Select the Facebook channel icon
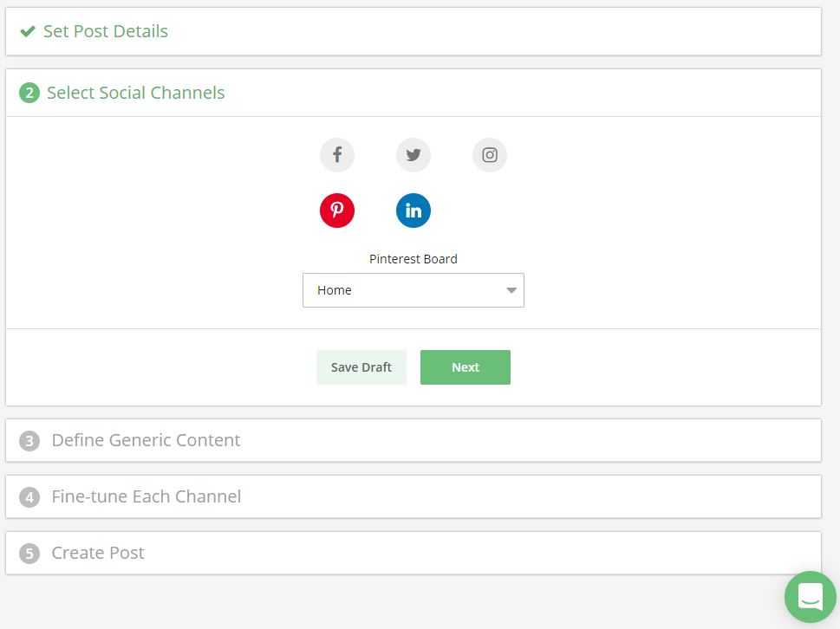 pyautogui.click(x=336, y=154)
